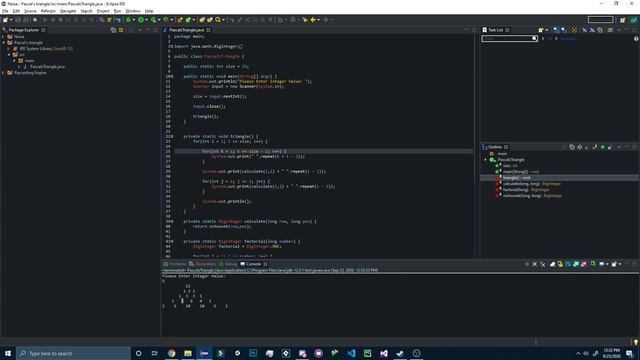The image size is (640, 360).
Task: Toggle Scroll Lock in Console toolbar
Action: (560, 264)
